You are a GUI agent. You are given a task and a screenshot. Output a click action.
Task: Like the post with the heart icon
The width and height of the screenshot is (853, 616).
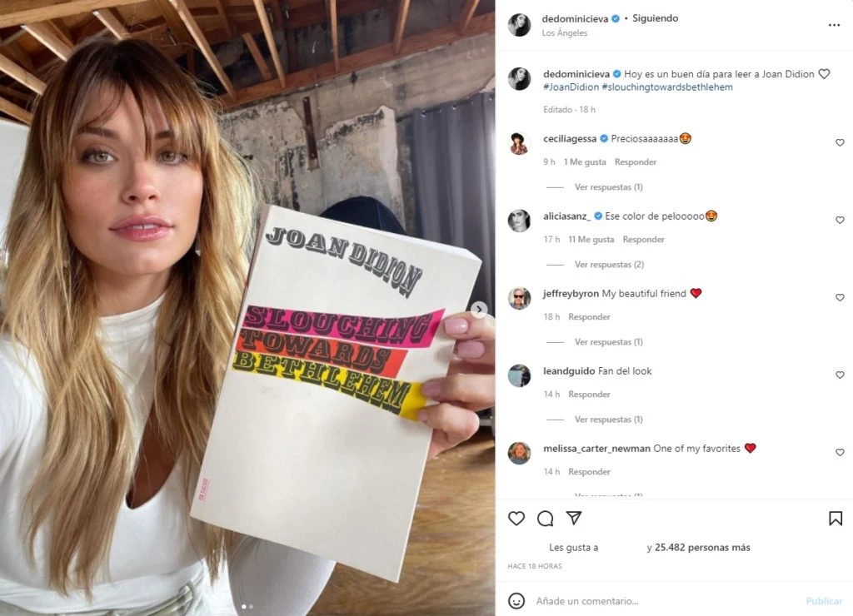point(516,518)
